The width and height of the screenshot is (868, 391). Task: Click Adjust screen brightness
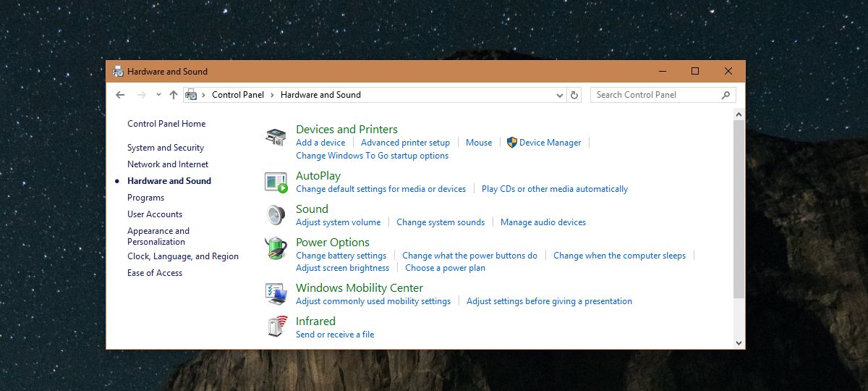342,268
